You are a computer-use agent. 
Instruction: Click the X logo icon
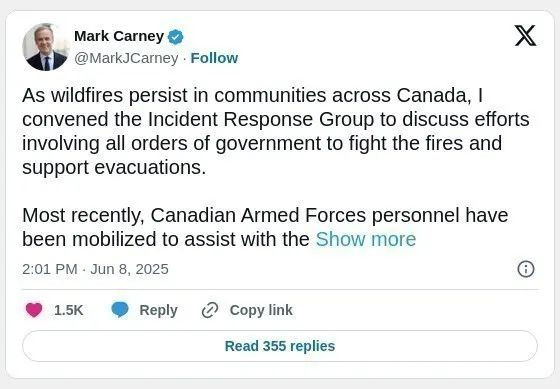click(525, 35)
